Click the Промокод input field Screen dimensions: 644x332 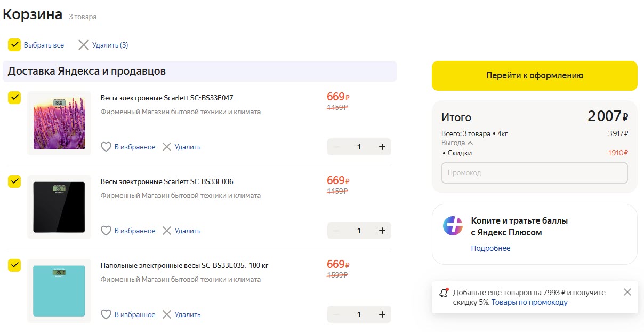click(534, 173)
